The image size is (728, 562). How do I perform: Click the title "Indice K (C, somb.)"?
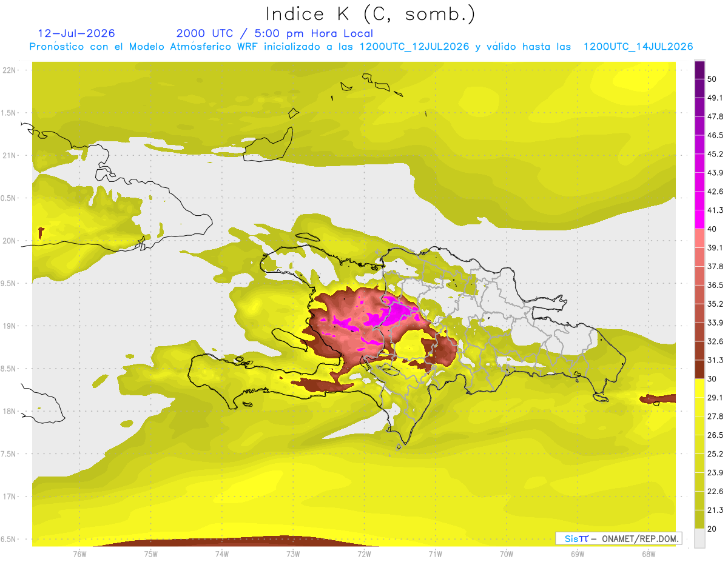coord(371,14)
